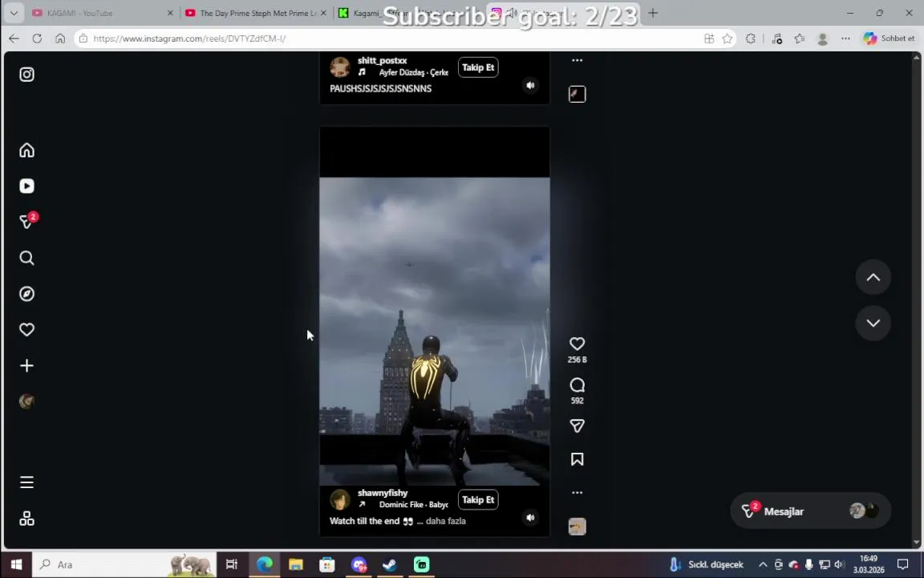Viewport: 924px width, 578px height.
Task: Mute sound on the shitt_postxx reel
Action: pos(530,86)
